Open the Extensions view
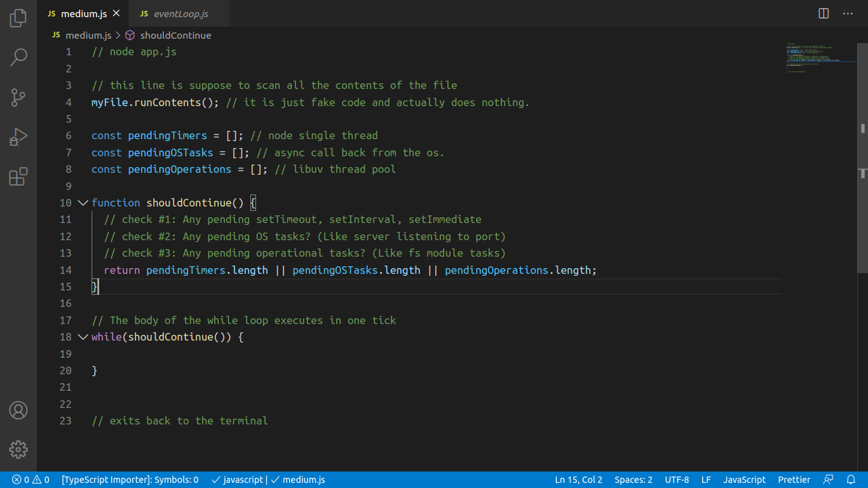868x488 pixels. tap(18, 177)
